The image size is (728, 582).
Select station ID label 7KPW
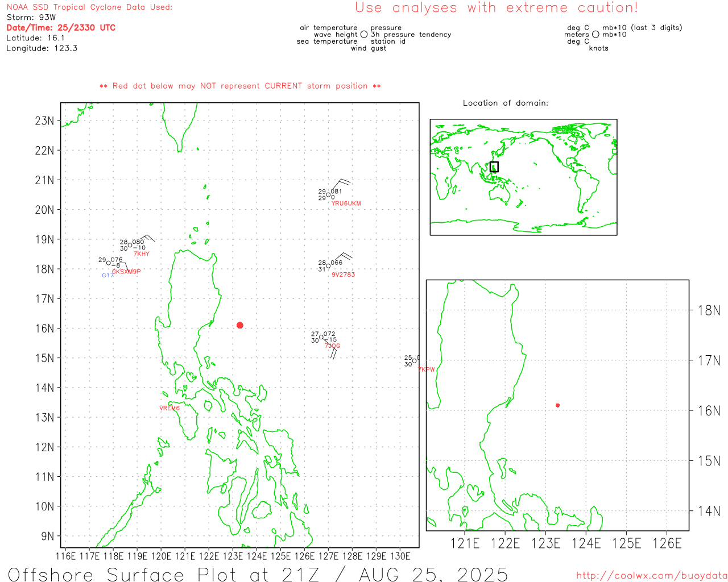[x=427, y=369]
